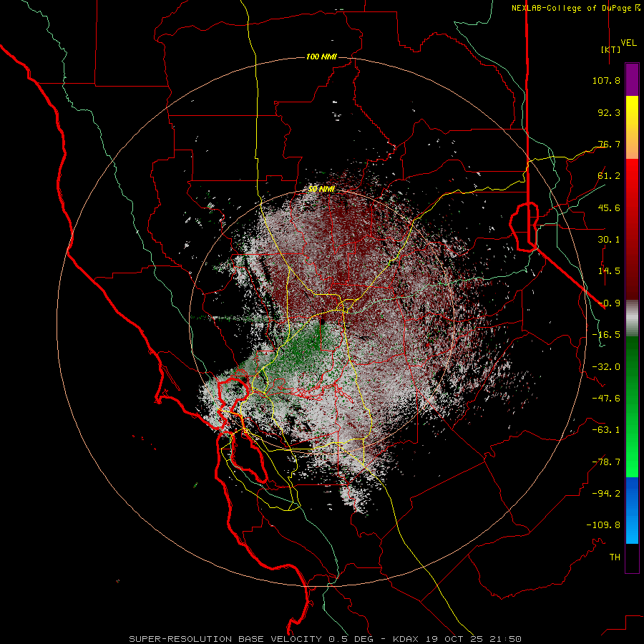Select the 30.1 velocity scale value
644x644 pixels.
(x=609, y=240)
